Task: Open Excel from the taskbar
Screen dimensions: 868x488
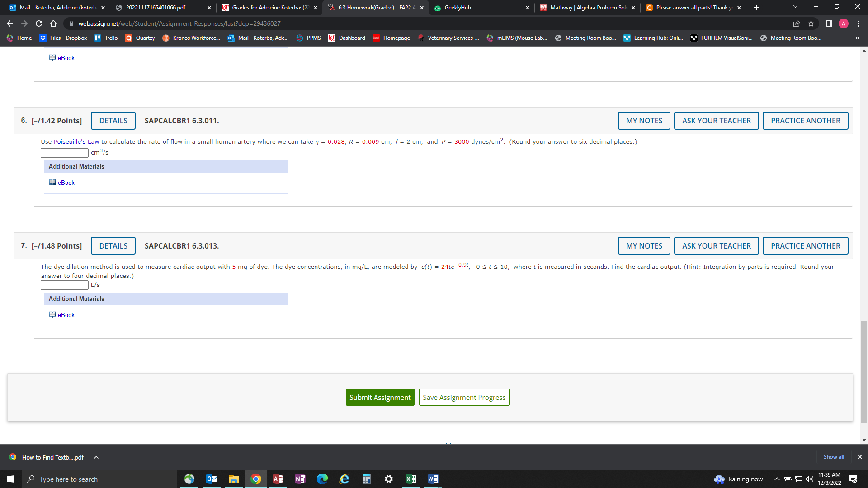Action: tap(410, 479)
